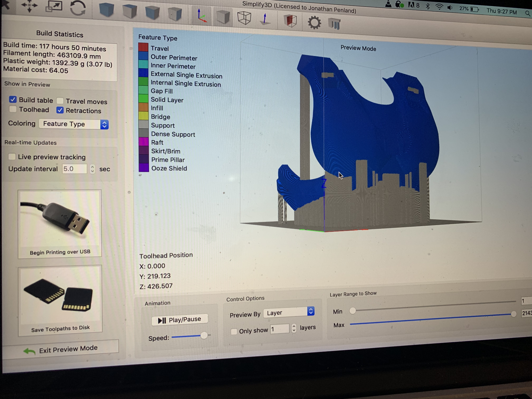This screenshot has height=399, width=532.
Task: Click the support structures icon
Action: pos(334,24)
